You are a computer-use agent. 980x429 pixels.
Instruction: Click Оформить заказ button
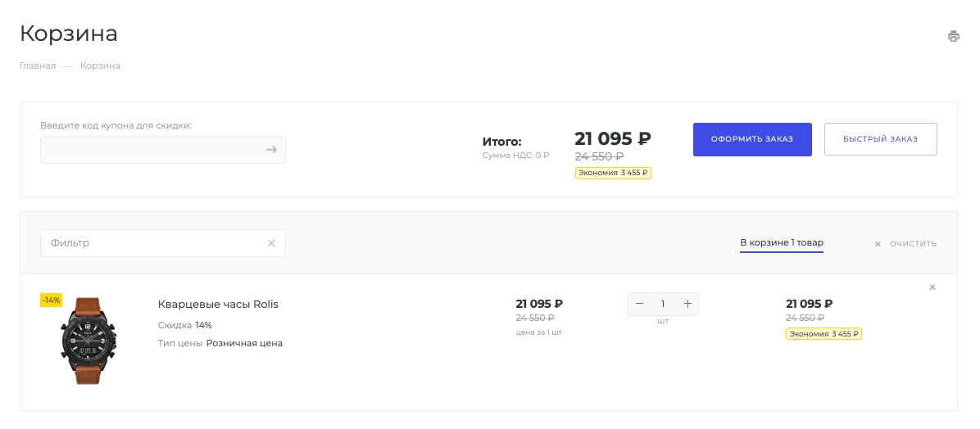(x=752, y=139)
